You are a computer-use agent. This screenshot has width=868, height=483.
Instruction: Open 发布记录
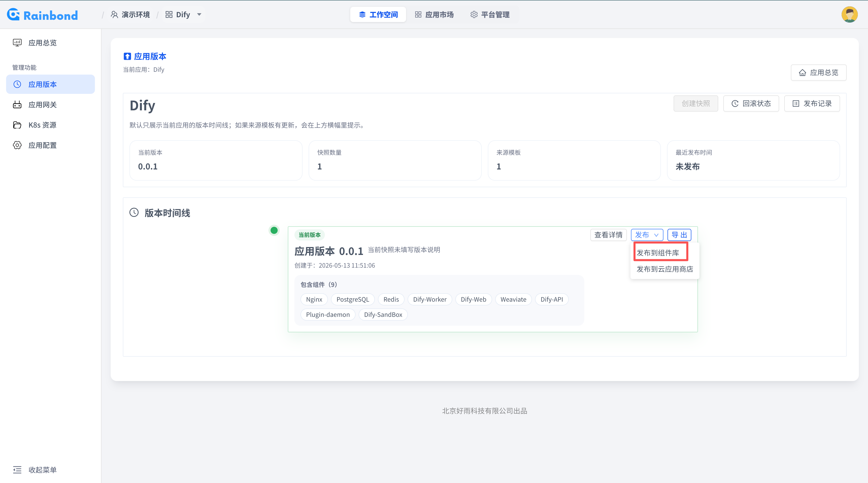tap(812, 103)
